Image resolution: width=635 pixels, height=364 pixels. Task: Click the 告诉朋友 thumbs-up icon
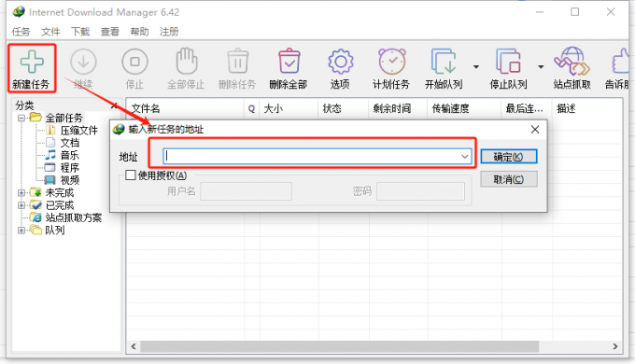tap(621, 62)
